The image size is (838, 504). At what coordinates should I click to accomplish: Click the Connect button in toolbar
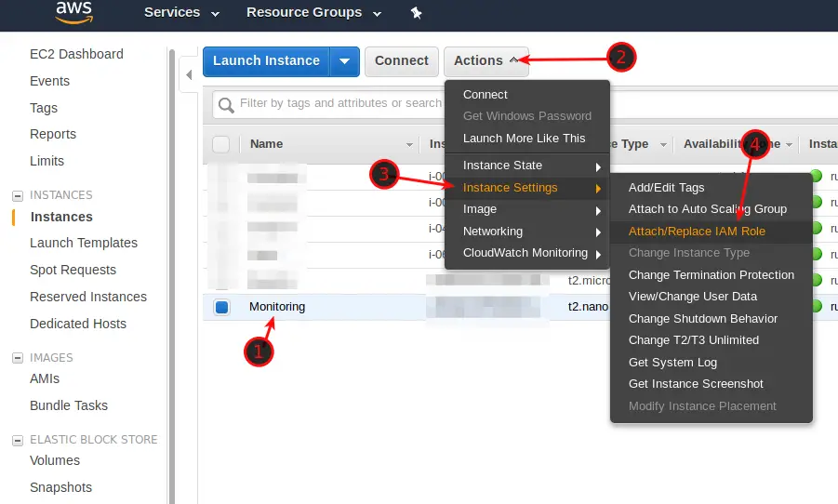coord(402,61)
